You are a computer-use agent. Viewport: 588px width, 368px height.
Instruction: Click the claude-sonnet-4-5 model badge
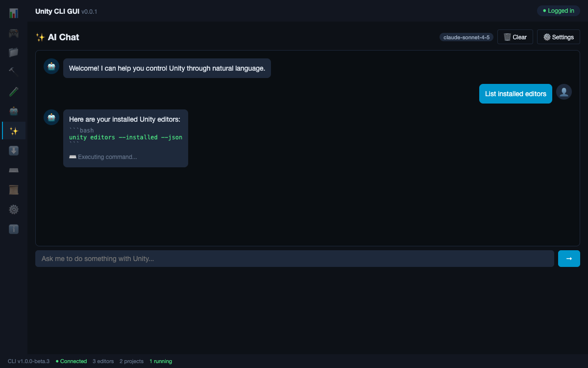coord(466,37)
